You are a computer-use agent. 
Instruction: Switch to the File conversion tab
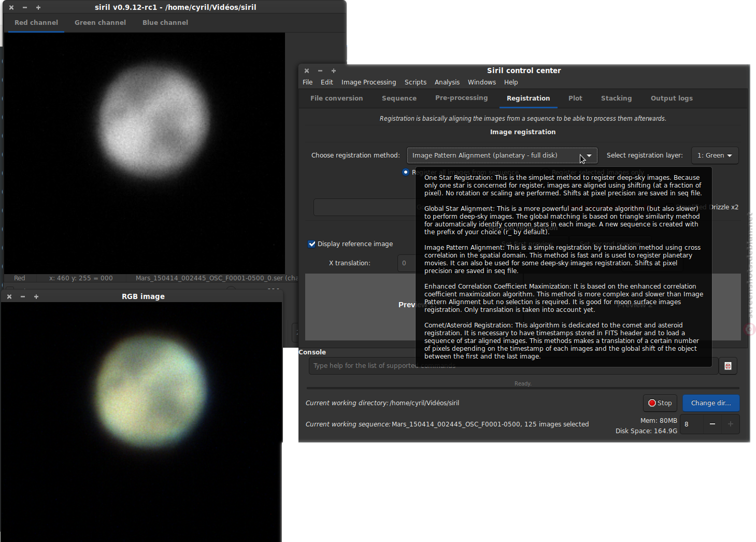(337, 98)
